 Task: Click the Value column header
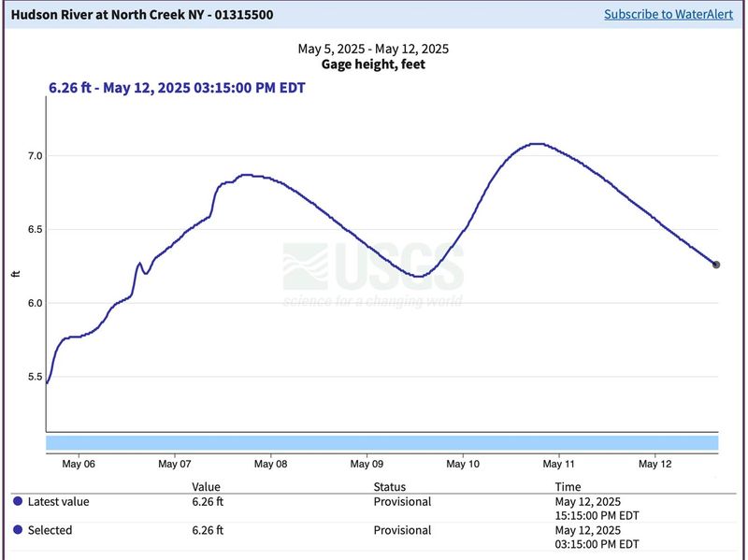click(x=206, y=486)
